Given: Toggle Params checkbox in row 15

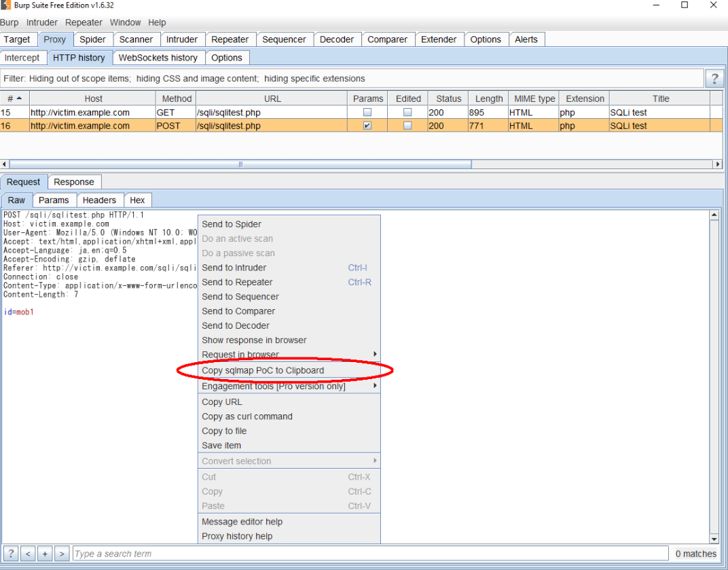Looking at the screenshot, I should click(x=367, y=112).
